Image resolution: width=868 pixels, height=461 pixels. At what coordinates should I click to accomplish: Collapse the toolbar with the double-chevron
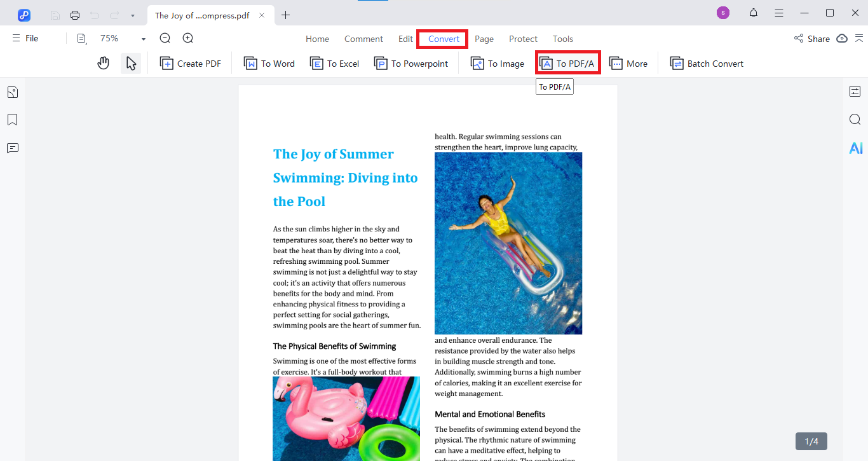point(860,38)
